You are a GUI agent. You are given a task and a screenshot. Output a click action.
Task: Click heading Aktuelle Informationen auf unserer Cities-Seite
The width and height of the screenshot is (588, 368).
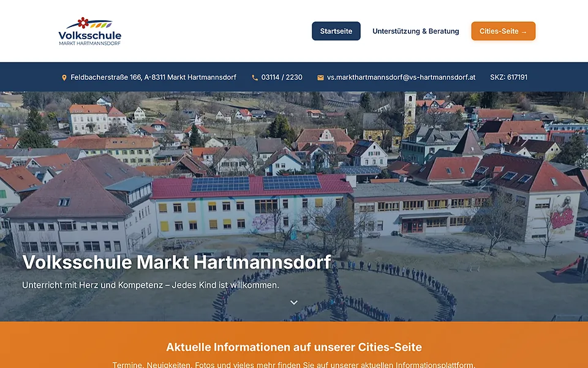pos(294,347)
